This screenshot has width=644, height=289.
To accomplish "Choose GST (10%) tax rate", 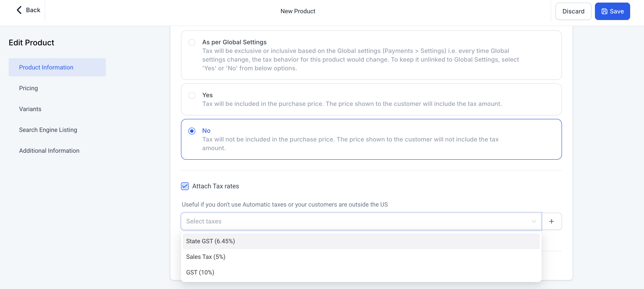I will point(200,272).
